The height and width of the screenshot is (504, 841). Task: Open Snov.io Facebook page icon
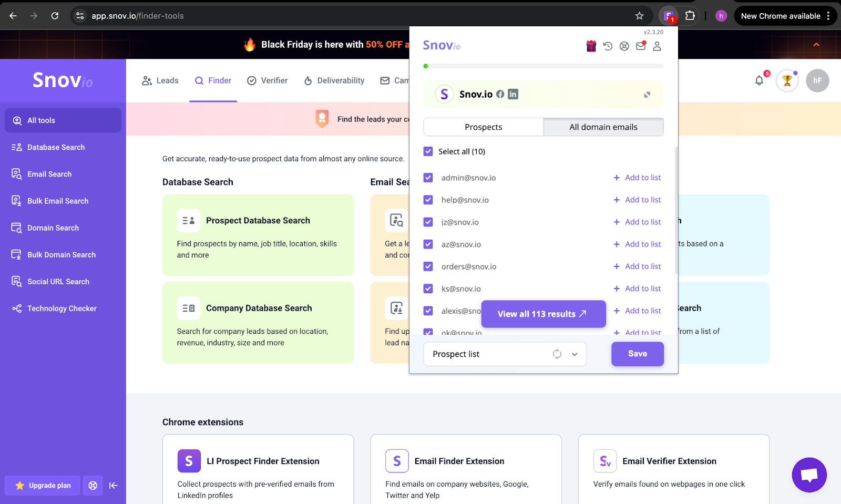tap(500, 94)
